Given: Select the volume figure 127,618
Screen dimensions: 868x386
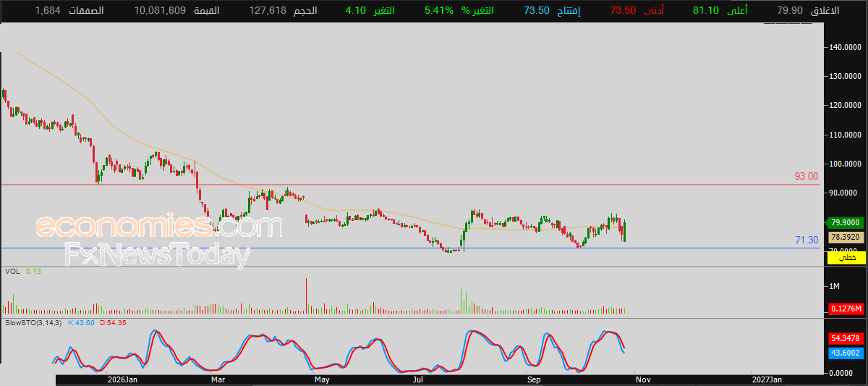Looking at the screenshot, I should (267, 11).
